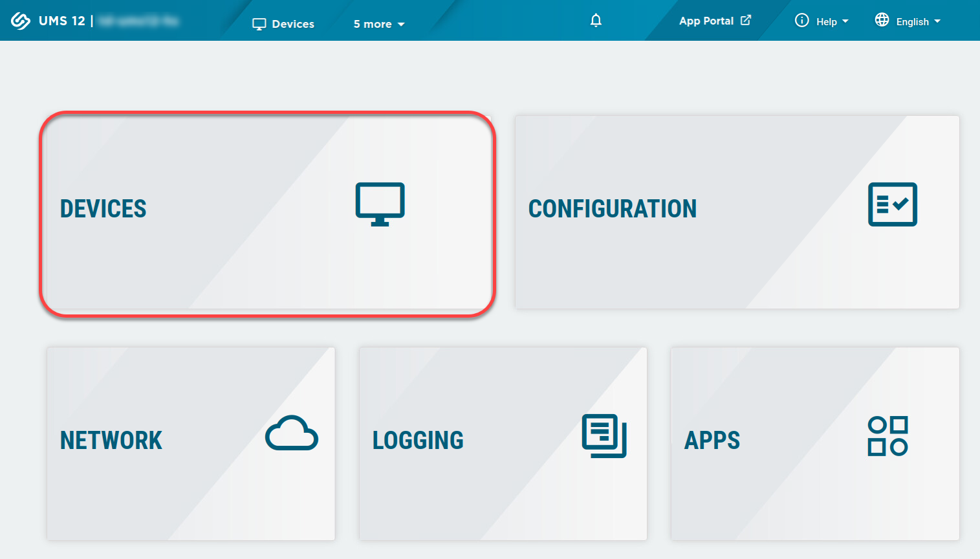Viewport: 980px width, 559px height.
Task: Select the DEVICES tile label
Action: click(x=103, y=209)
